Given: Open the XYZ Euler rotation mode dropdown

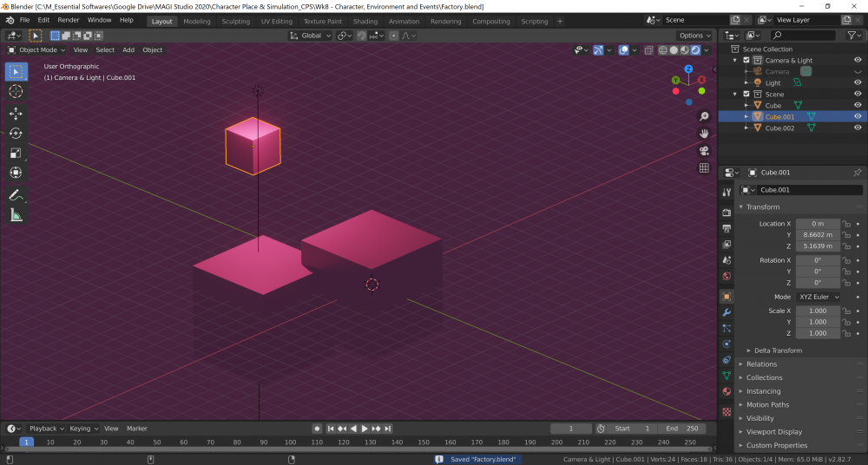Looking at the screenshot, I should pos(819,297).
